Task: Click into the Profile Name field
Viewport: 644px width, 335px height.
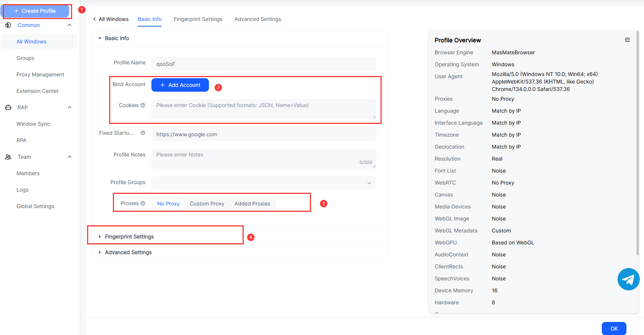Action: [x=264, y=64]
